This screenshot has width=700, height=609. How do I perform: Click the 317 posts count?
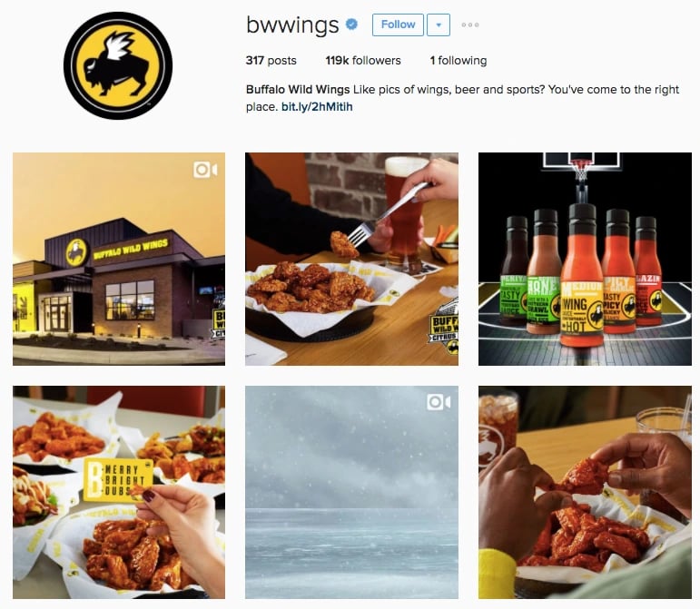(271, 60)
